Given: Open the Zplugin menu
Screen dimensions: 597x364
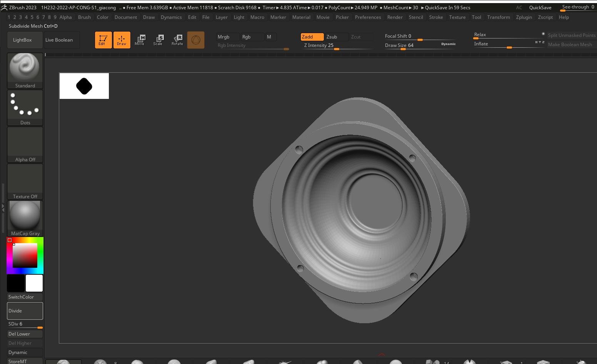Looking at the screenshot, I should tap(524, 17).
